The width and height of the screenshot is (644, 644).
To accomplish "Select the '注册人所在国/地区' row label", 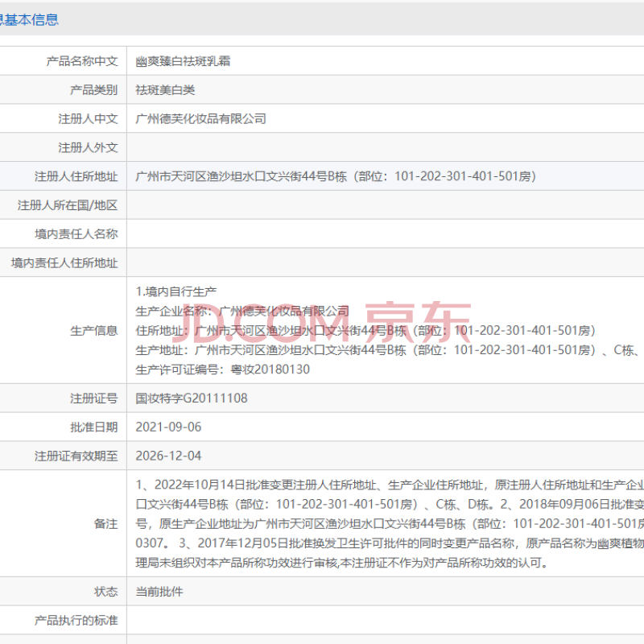I will [68, 205].
